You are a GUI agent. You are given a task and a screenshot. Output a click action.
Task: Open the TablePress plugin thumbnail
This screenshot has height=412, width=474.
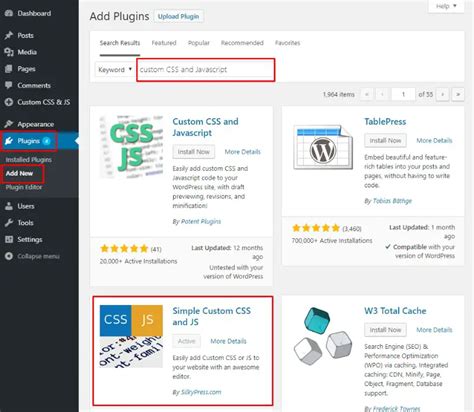(x=323, y=147)
